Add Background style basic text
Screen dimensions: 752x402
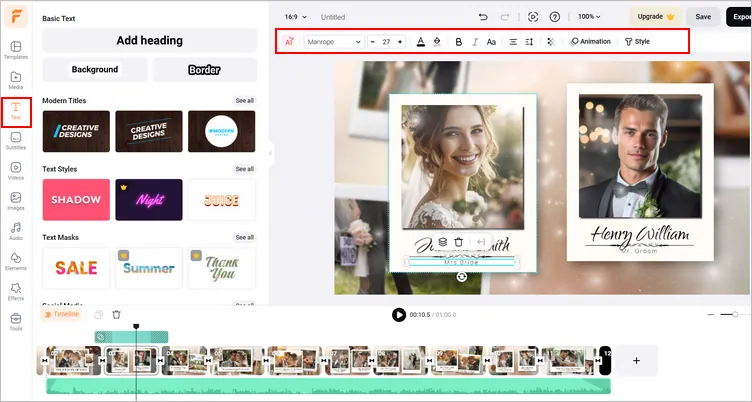click(x=95, y=70)
